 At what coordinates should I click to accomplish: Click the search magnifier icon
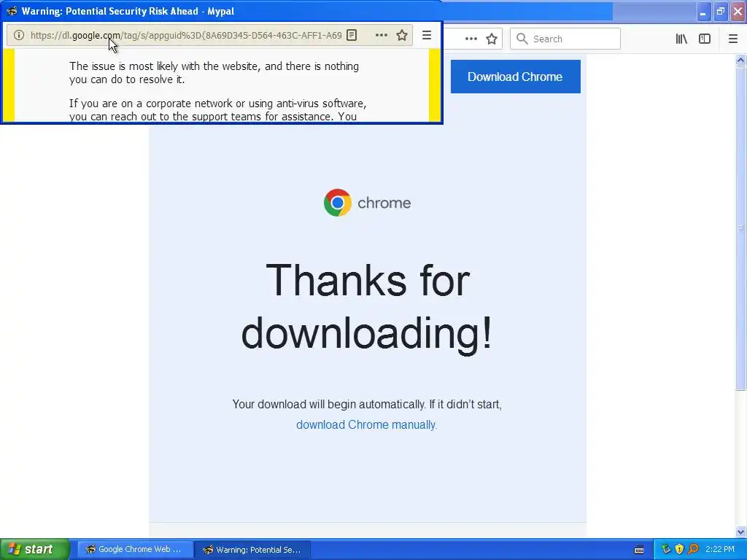click(x=522, y=39)
